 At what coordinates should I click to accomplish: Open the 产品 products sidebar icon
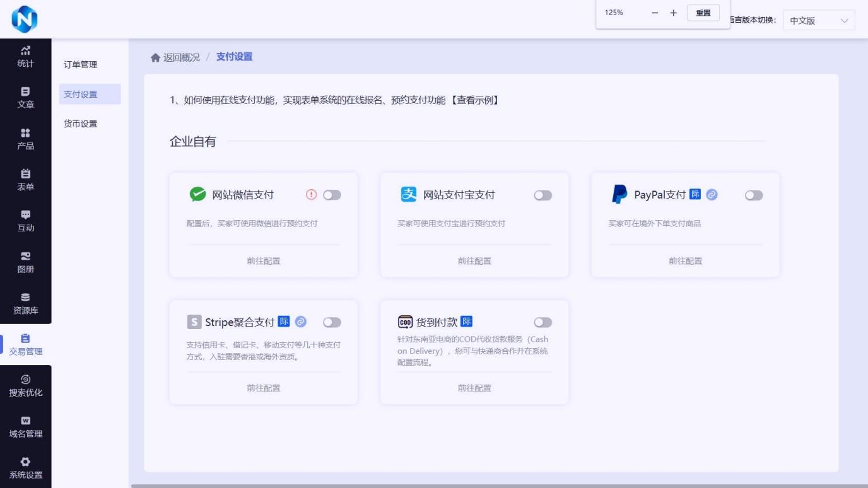[25, 133]
